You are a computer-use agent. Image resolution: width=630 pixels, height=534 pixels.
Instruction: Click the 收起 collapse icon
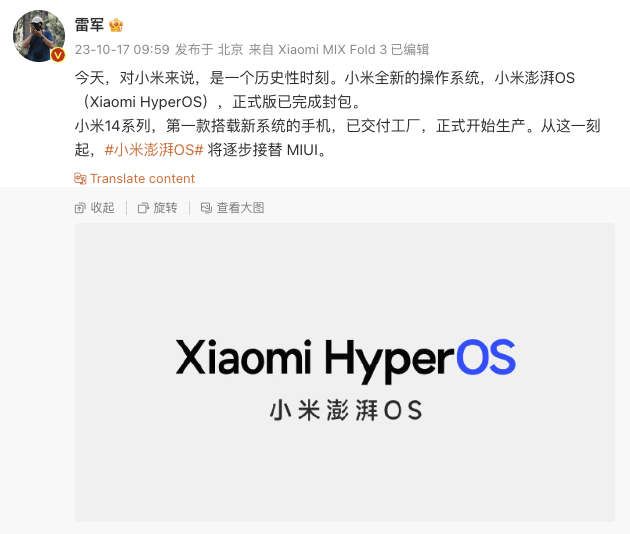pos(80,208)
